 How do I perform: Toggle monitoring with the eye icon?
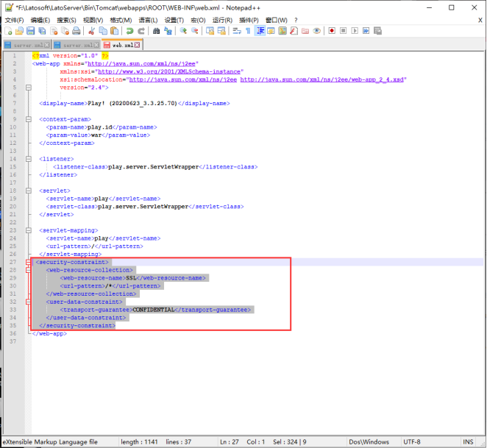[x=317, y=31]
